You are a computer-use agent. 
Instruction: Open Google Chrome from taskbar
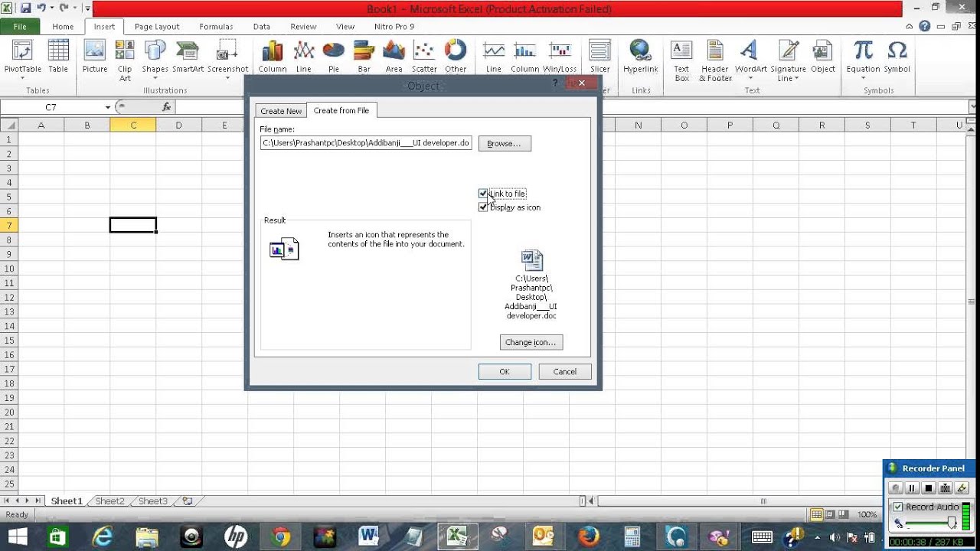point(281,536)
